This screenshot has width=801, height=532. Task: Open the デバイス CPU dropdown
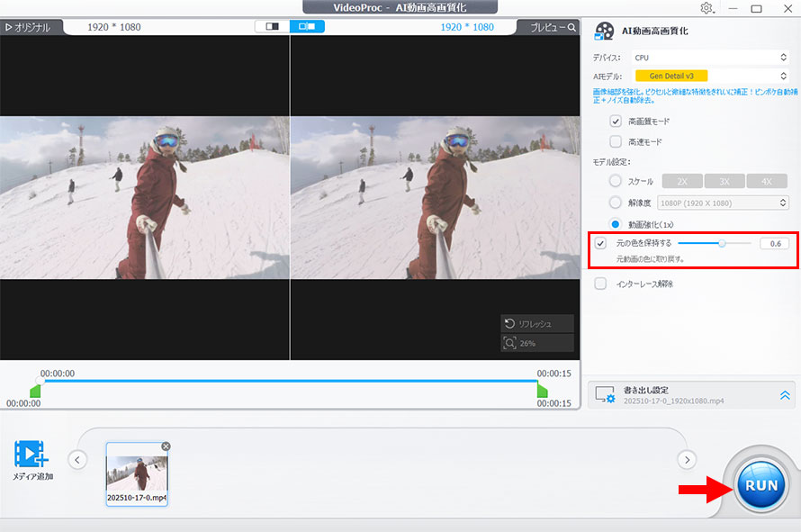[x=710, y=58]
